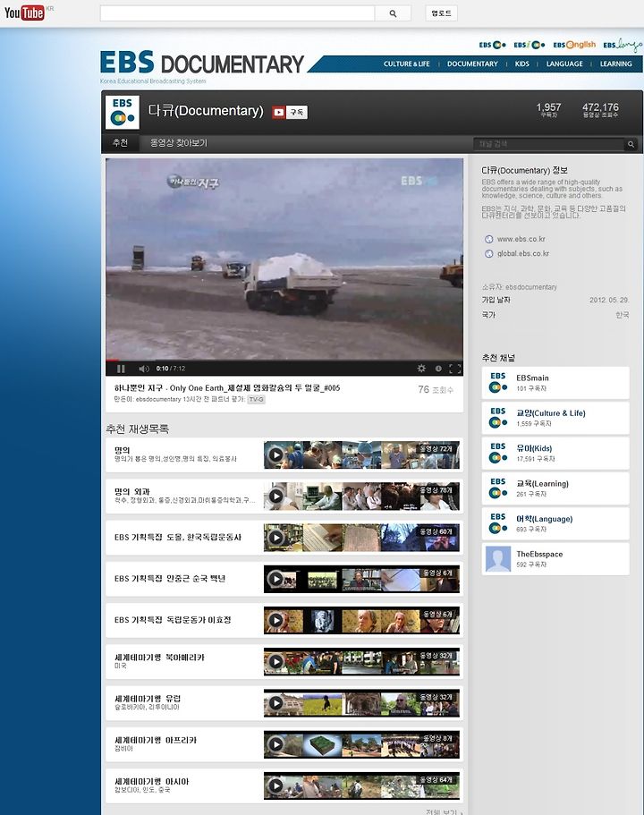Open KIDS banner menu item

click(521, 64)
